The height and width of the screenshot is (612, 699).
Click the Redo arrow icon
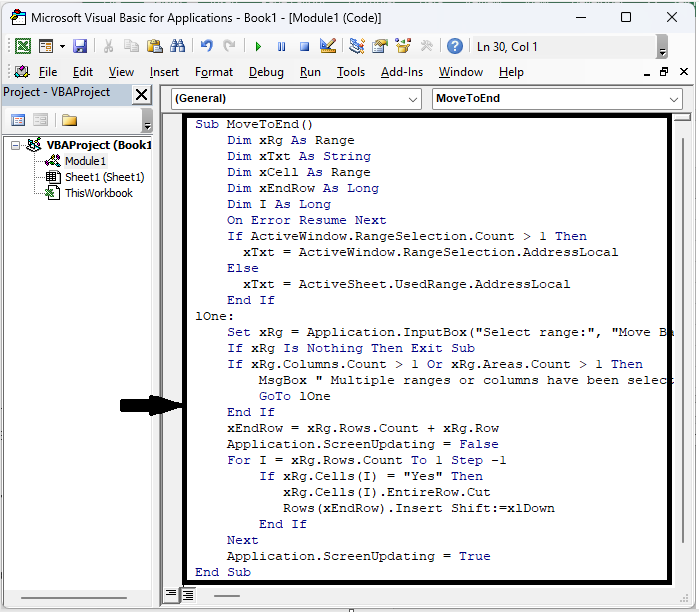pyautogui.click(x=229, y=46)
